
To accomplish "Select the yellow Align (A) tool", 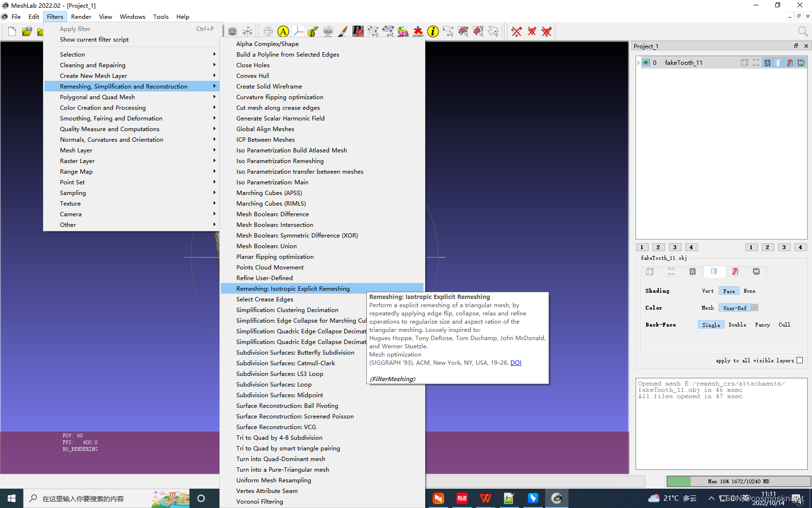I will 283,31.
